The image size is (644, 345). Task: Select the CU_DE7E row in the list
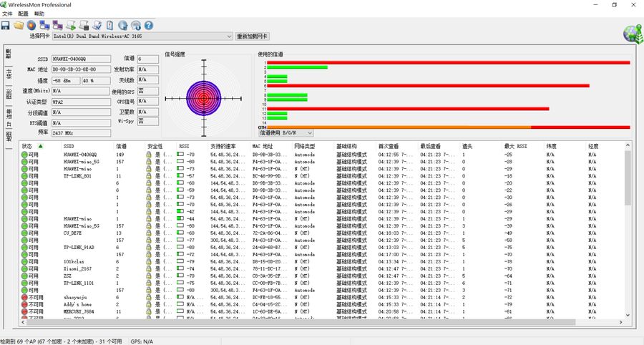323,233
